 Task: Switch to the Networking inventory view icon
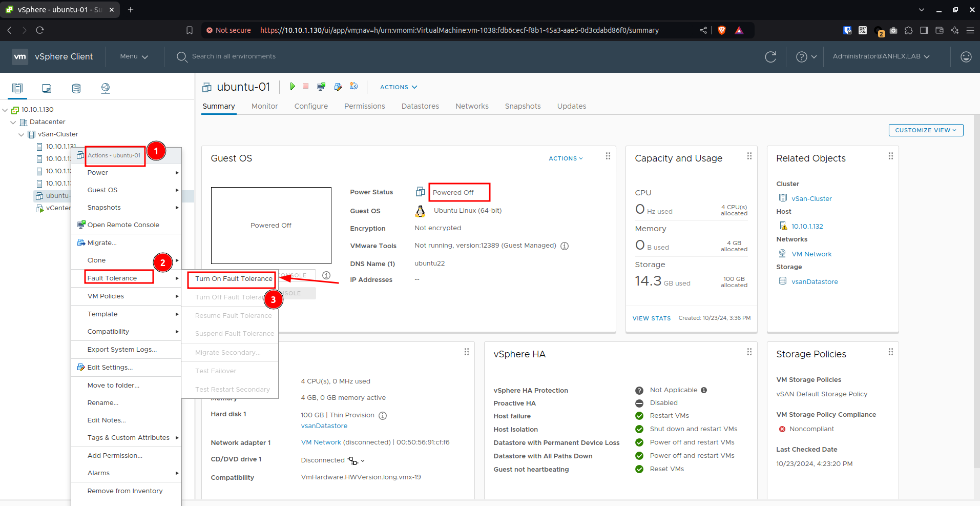coord(106,88)
